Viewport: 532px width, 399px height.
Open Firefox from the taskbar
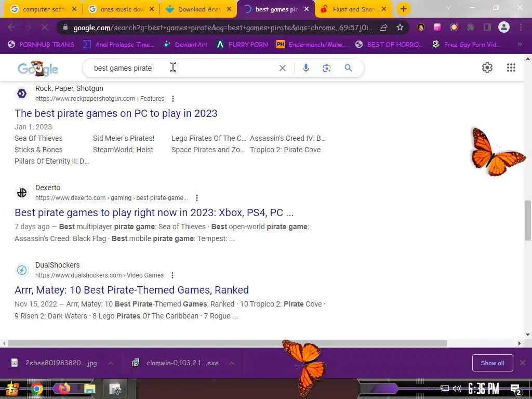click(x=63, y=388)
